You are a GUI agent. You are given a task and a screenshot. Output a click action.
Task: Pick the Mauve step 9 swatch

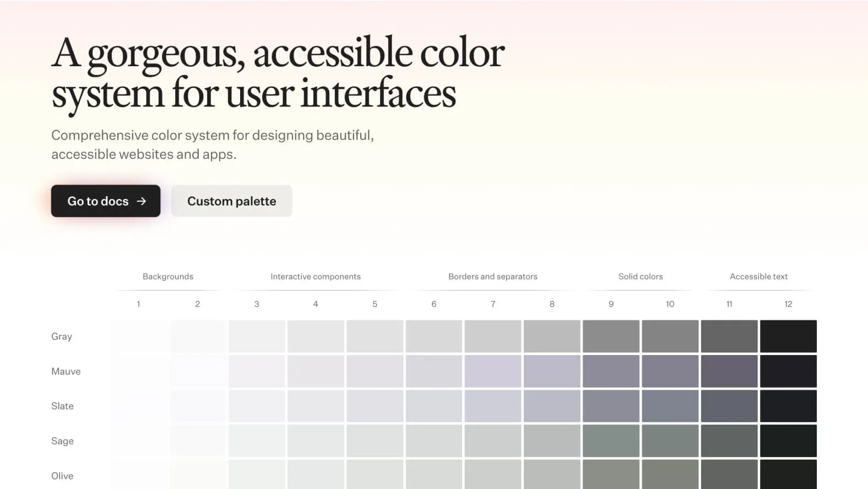tap(611, 371)
